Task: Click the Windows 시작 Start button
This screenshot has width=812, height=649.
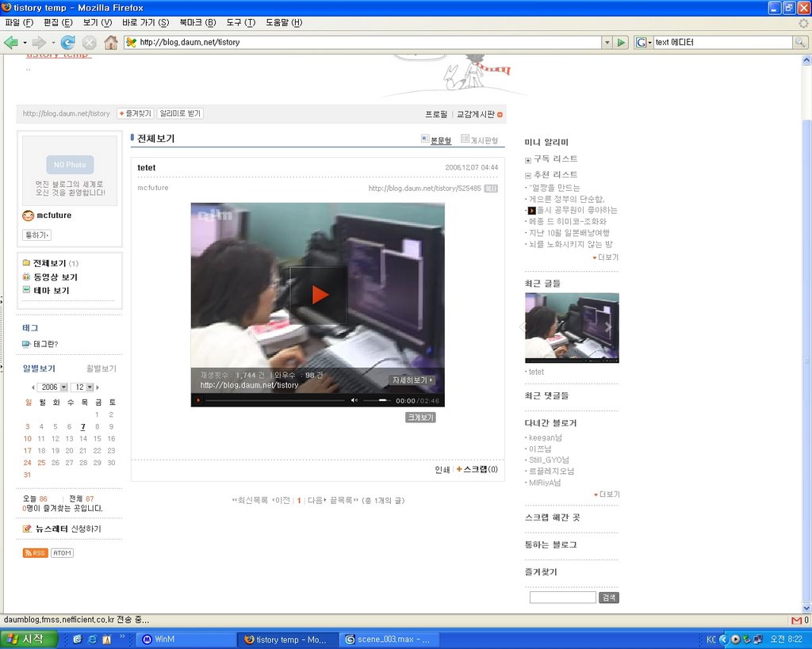Action: click(x=29, y=639)
